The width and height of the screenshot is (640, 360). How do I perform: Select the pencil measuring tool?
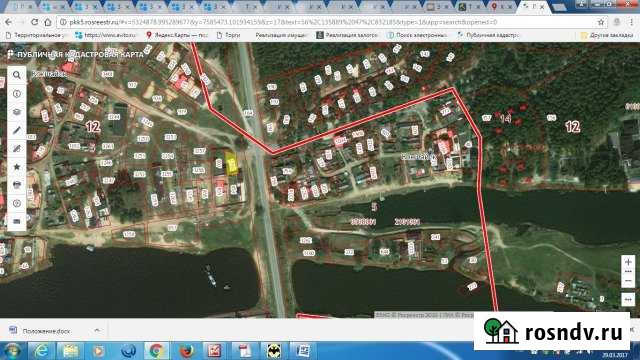(17, 130)
